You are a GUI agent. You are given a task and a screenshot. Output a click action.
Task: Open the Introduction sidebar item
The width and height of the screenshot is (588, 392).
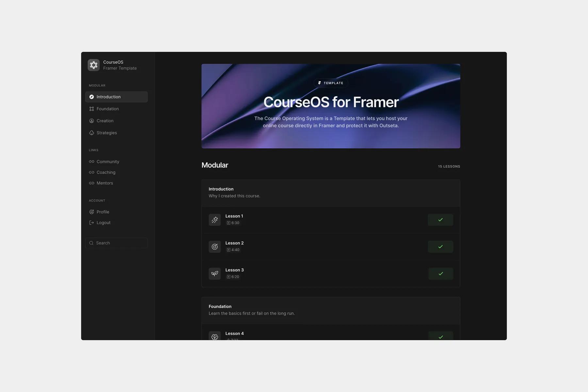point(116,97)
